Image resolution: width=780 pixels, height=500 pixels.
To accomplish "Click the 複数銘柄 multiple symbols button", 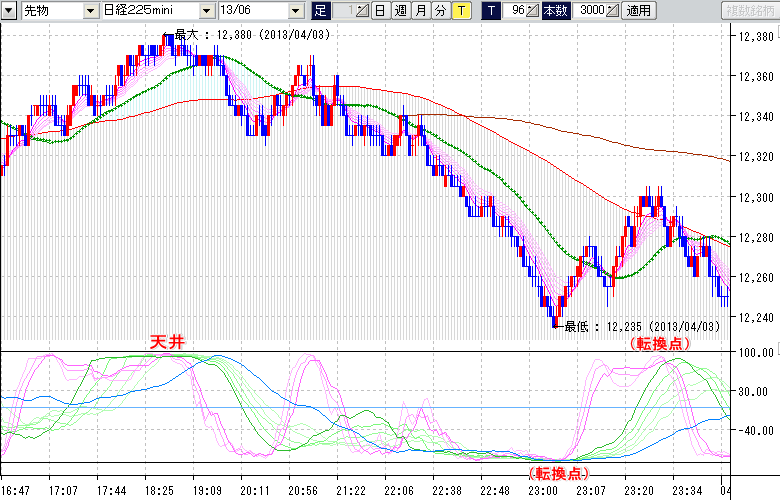I will coord(748,11).
